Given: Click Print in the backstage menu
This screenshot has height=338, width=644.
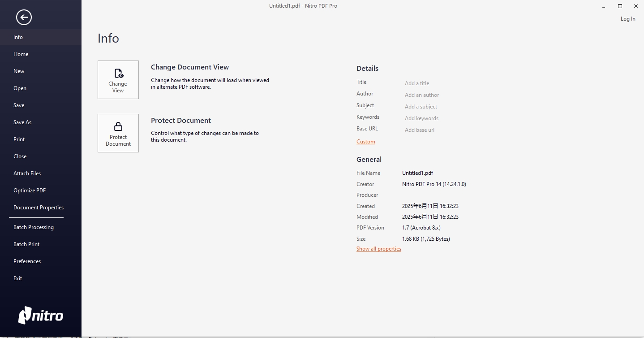Looking at the screenshot, I should click(19, 139).
